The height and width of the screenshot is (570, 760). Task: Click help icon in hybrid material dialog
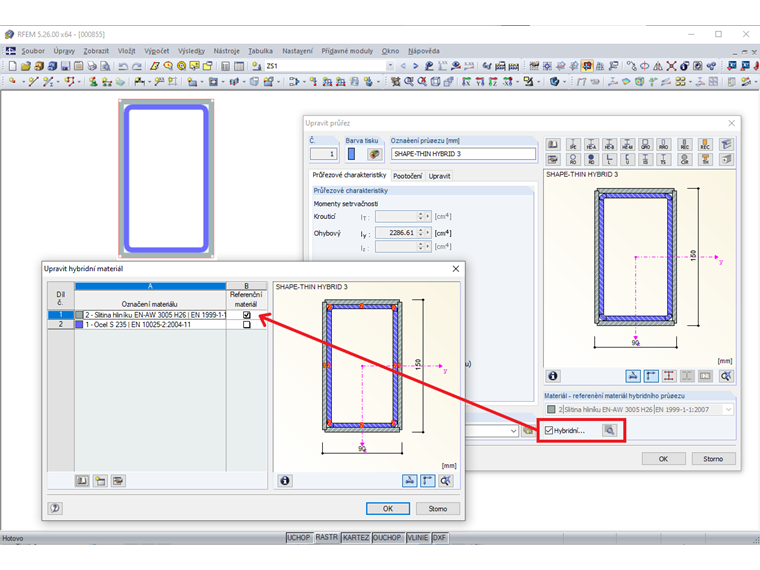(55, 508)
